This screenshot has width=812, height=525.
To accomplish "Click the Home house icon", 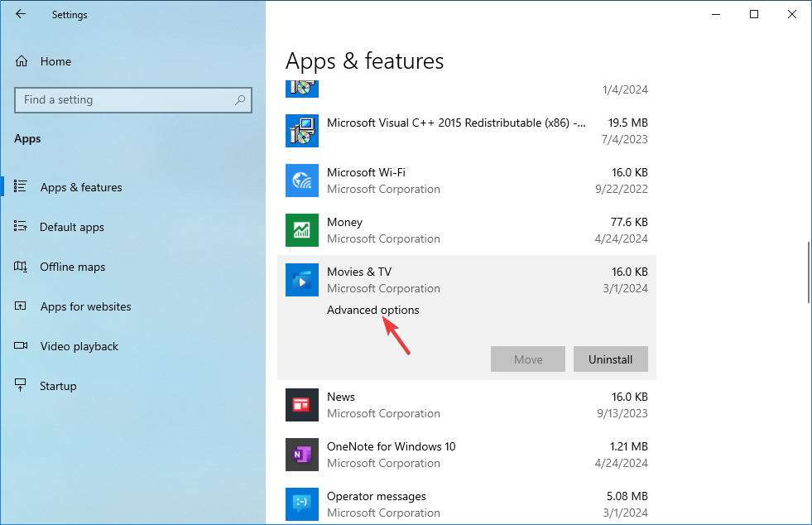I will coord(22,61).
